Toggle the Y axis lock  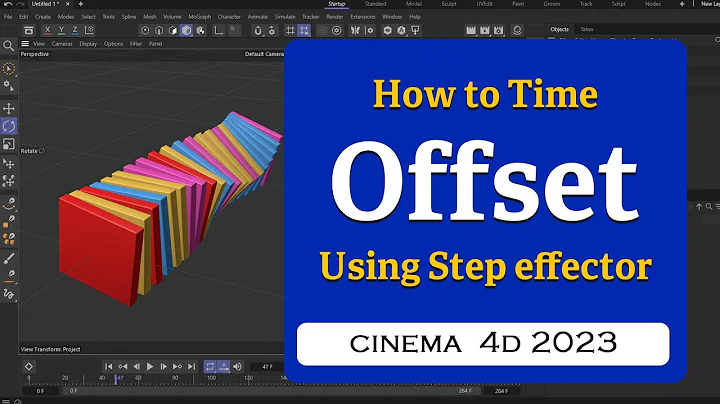[x=61, y=30]
